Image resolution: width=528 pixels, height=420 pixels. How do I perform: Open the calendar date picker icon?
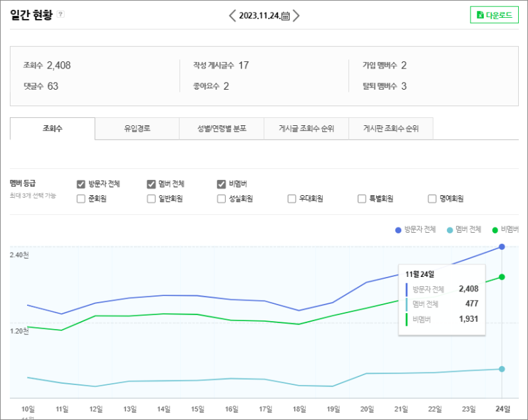(285, 16)
